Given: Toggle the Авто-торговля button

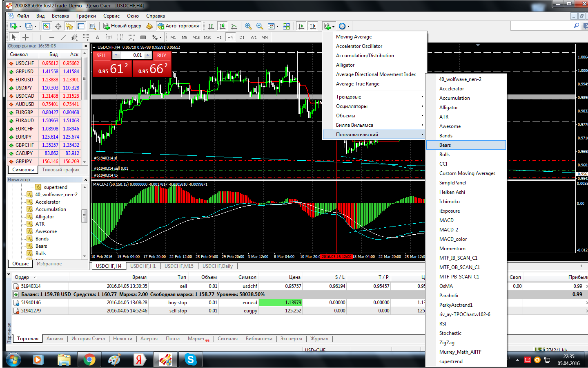Looking at the screenshot, I should tap(178, 26).
